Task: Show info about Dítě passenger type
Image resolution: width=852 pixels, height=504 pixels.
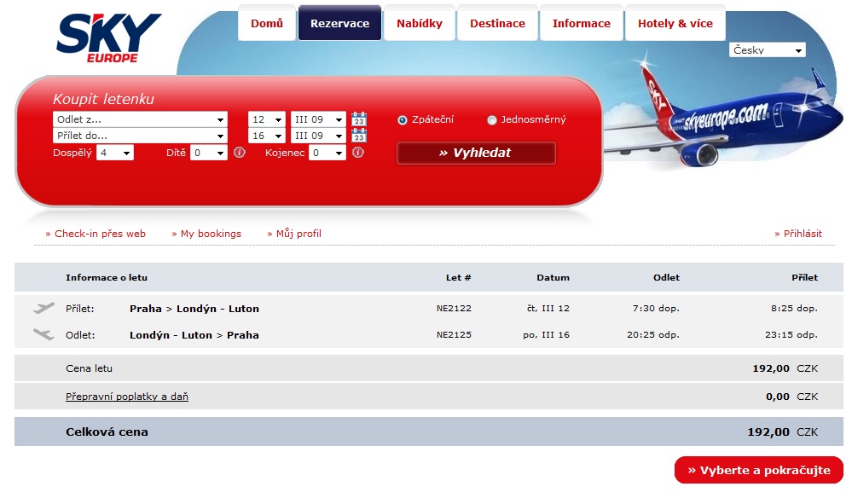Action: point(240,153)
